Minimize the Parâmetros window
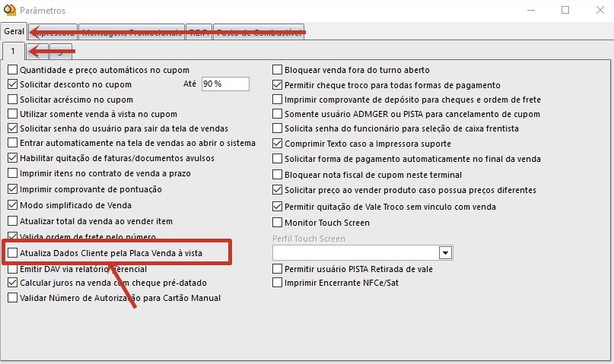This screenshot has width=614, height=364. [531, 10]
